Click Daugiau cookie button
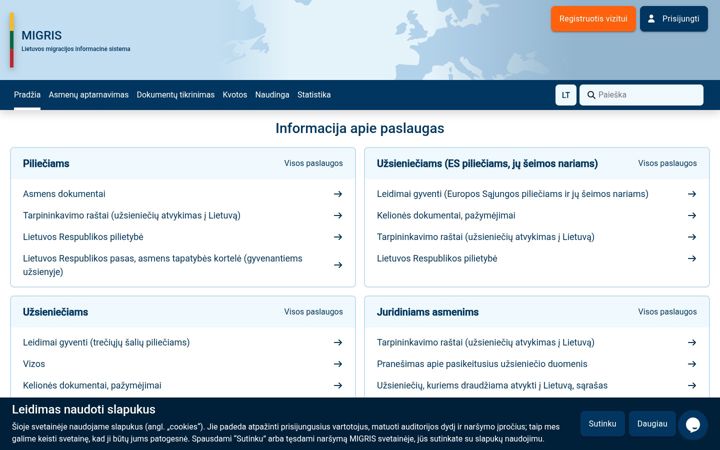The width and height of the screenshot is (720, 450). point(652,424)
